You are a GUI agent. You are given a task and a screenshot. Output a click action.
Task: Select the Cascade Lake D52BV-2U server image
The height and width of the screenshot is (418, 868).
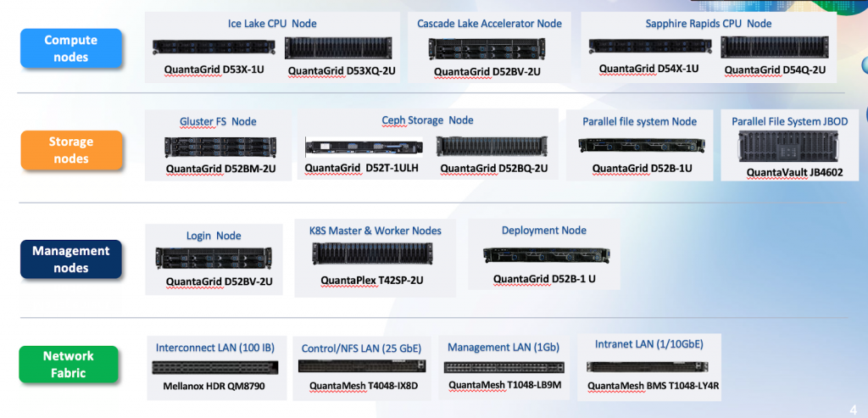coord(487,48)
